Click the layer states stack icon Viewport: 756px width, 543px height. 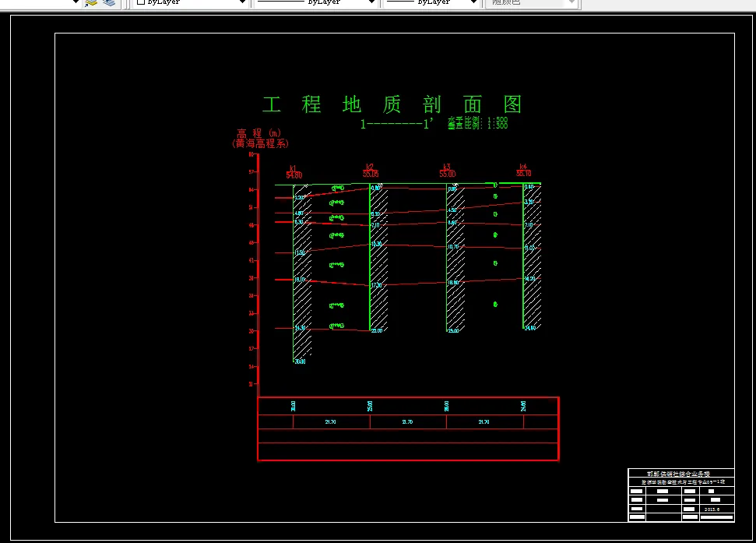[x=91, y=3]
